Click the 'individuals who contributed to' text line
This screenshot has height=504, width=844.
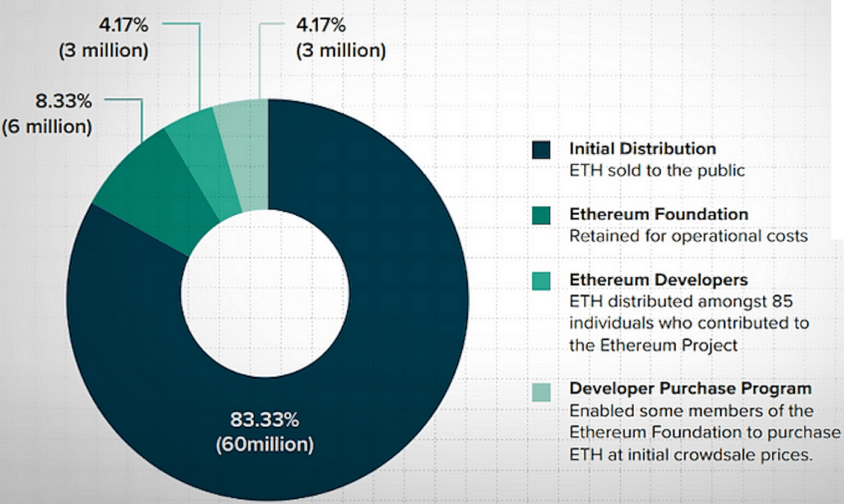(x=688, y=323)
